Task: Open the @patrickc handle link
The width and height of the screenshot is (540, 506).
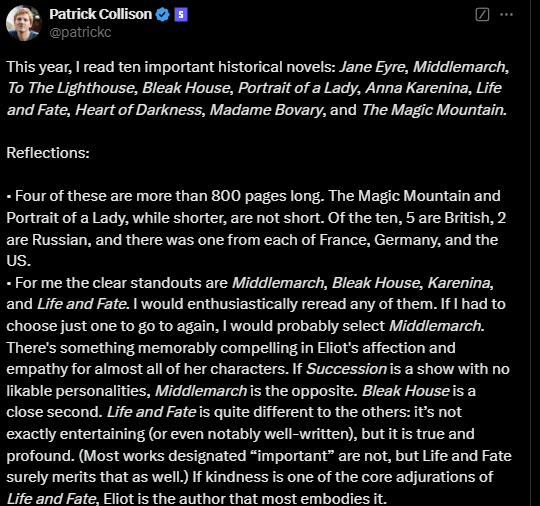Action: tap(80, 32)
